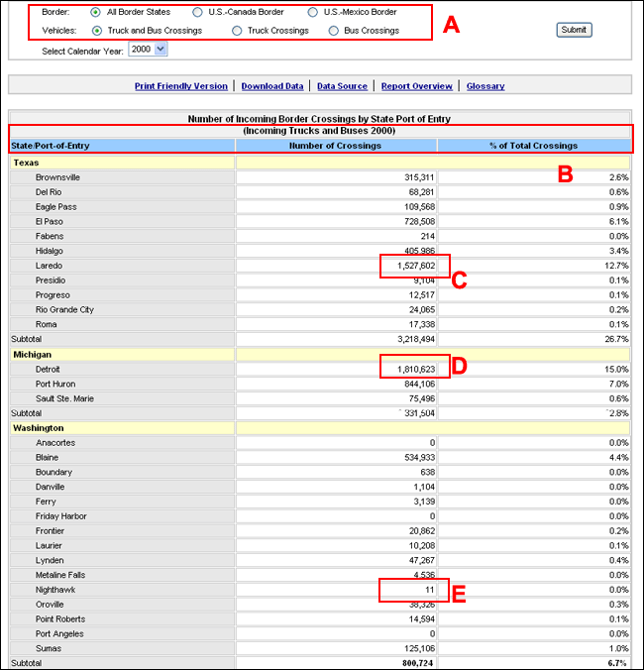The image size is (644, 670).
Task: Click the Detroit percentage 15.0%
Action: 616,369
